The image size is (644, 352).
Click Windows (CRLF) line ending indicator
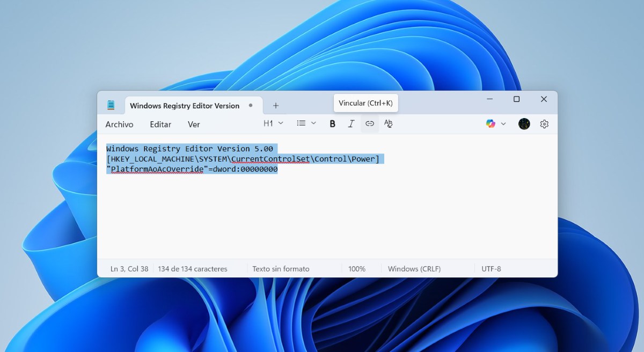point(414,269)
